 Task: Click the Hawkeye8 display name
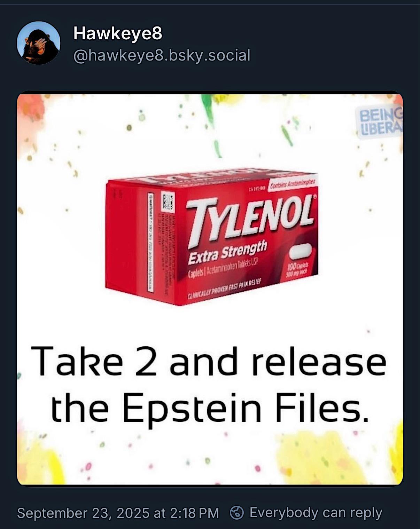(118, 34)
